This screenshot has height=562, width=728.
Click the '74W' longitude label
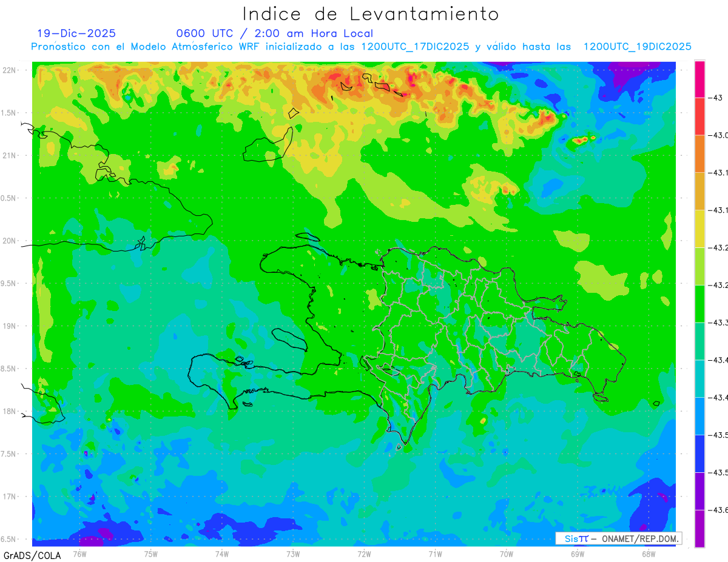(221, 553)
